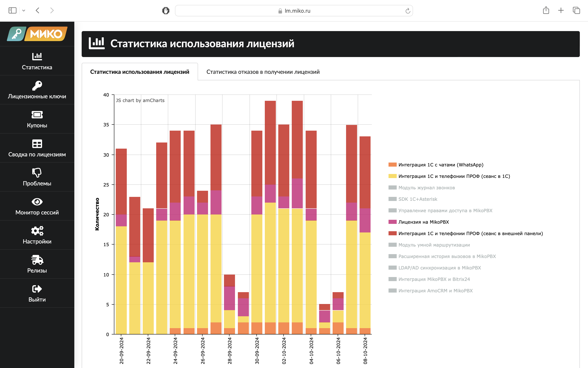Click the lm.miko.ru address bar
This screenshot has height=368, width=588.
294,11
